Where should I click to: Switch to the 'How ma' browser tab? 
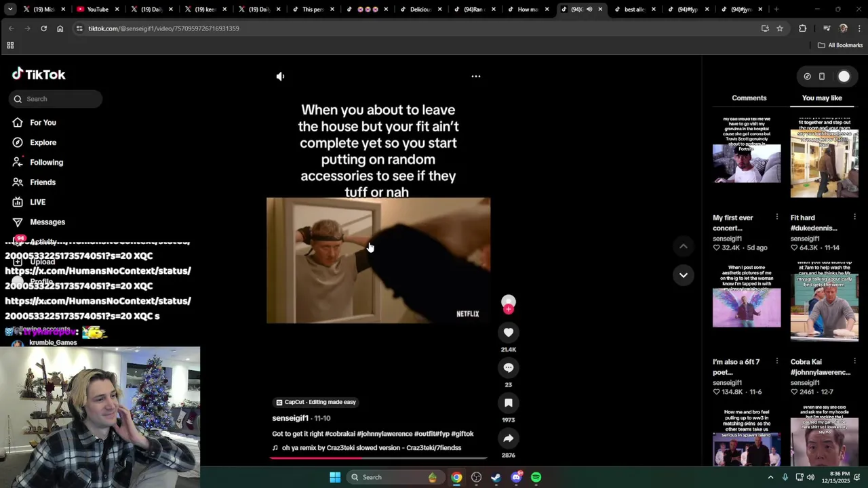point(528,9)
